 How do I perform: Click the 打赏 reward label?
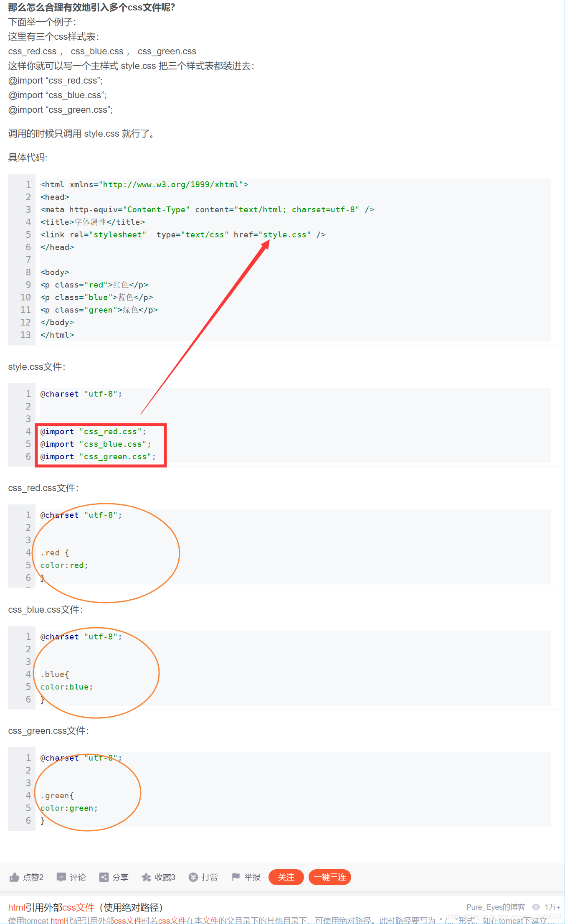pos(210,877)
